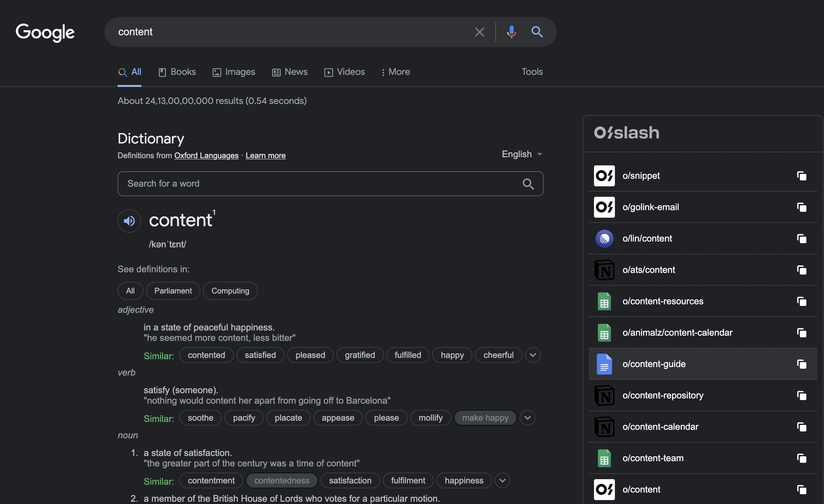Expand more verb similar words
Image resolution: width=824 pixels, height=504 pixels.
pos(527,418)
